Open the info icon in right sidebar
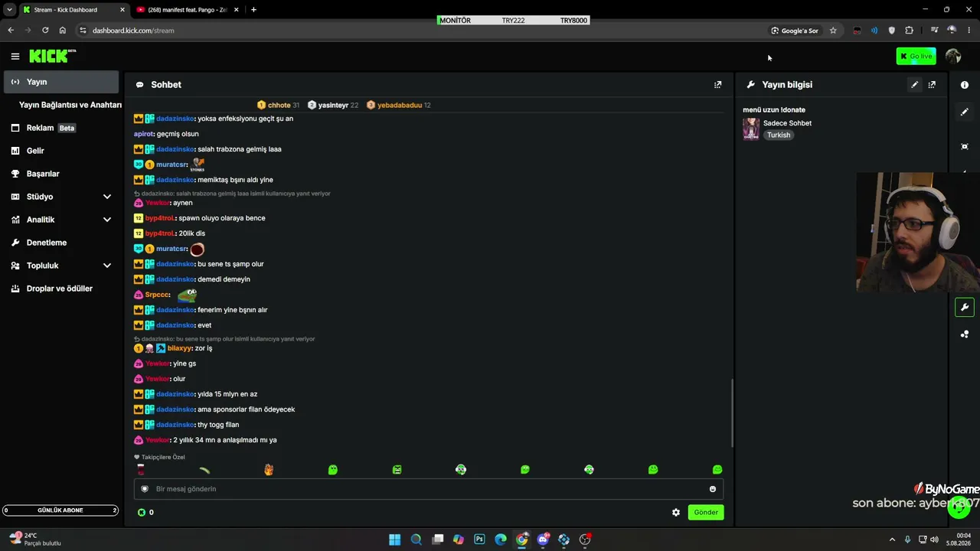The height and width of the screenshot is (551, 980). click(965, 85)
